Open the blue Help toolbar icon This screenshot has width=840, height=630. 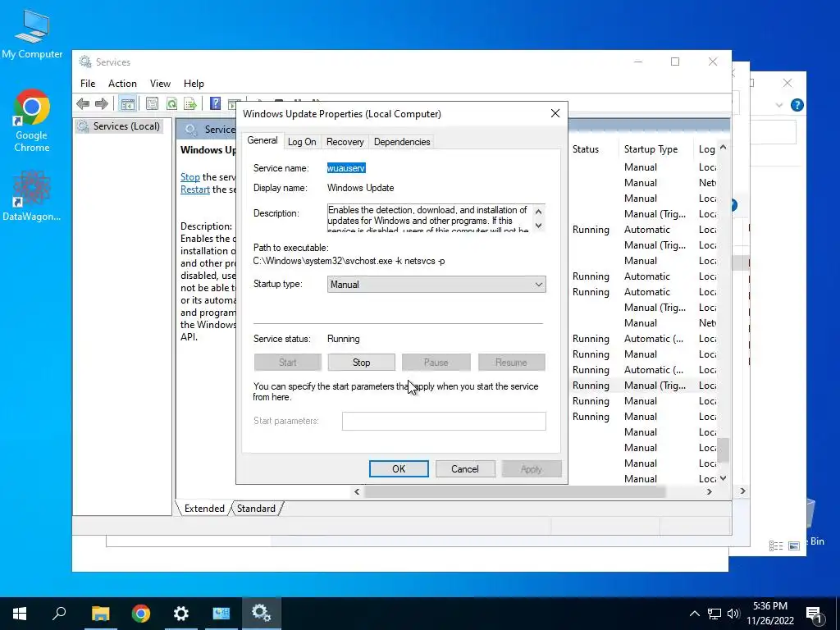(216, 103)
